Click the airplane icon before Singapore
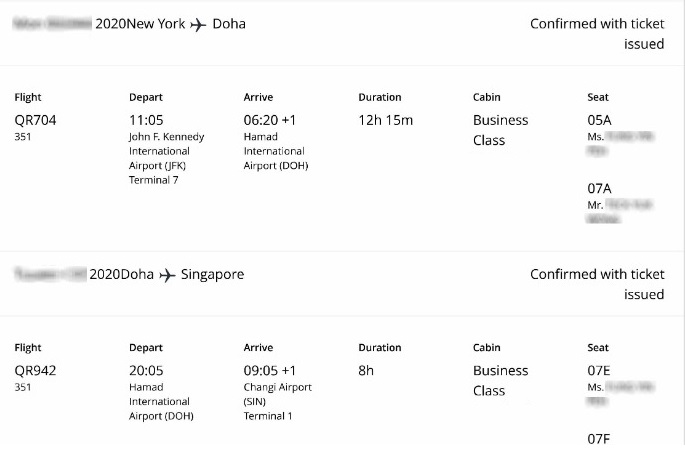Screen dimensions: 685x460 166,275
